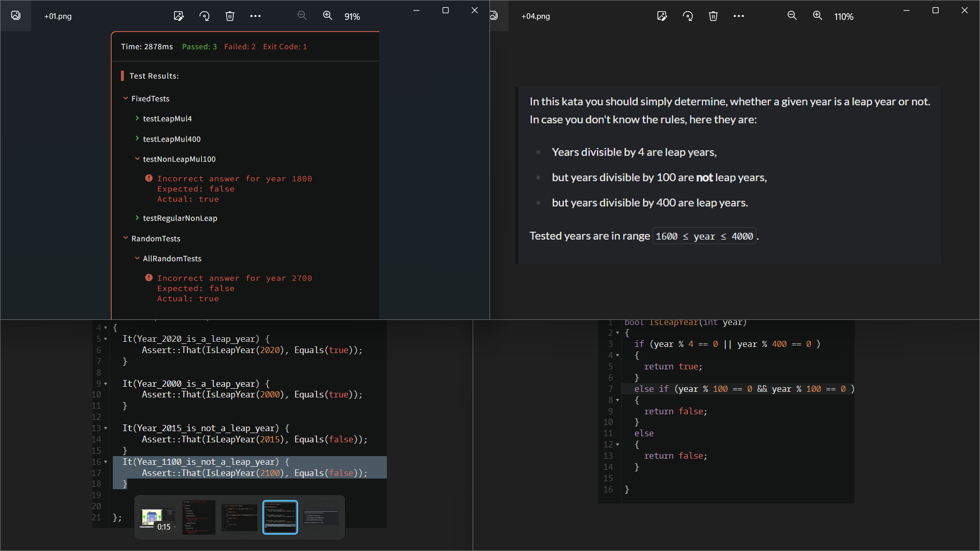Expand the testLeapMul4 result
The height and width of the screenshot is (551, 980).
pos(137,118)
